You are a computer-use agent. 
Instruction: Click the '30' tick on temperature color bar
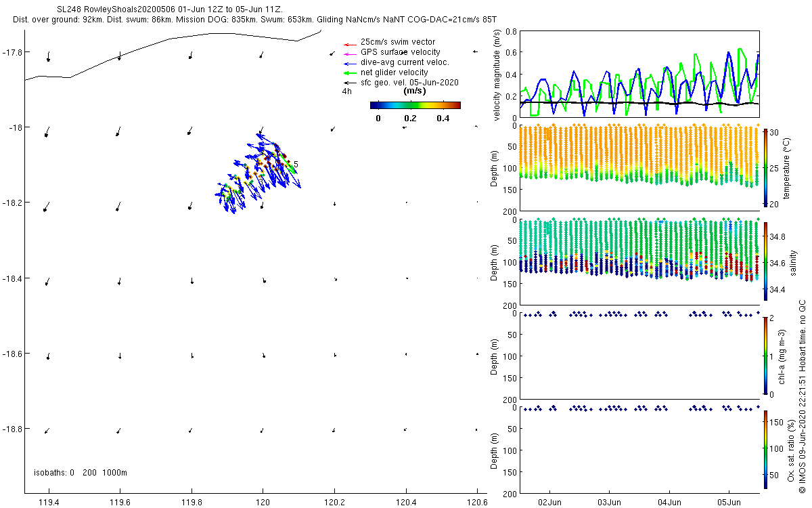(x=775, y=132)
